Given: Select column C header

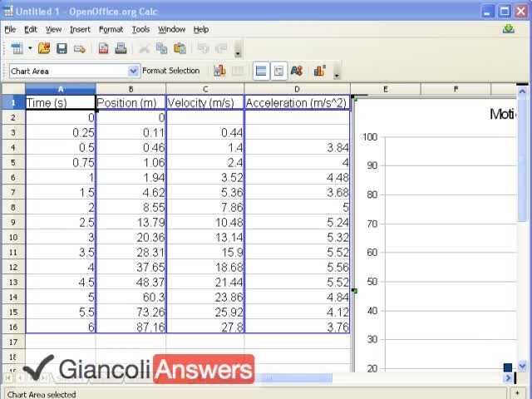Looking at the screenshot, I should (205, 89).
